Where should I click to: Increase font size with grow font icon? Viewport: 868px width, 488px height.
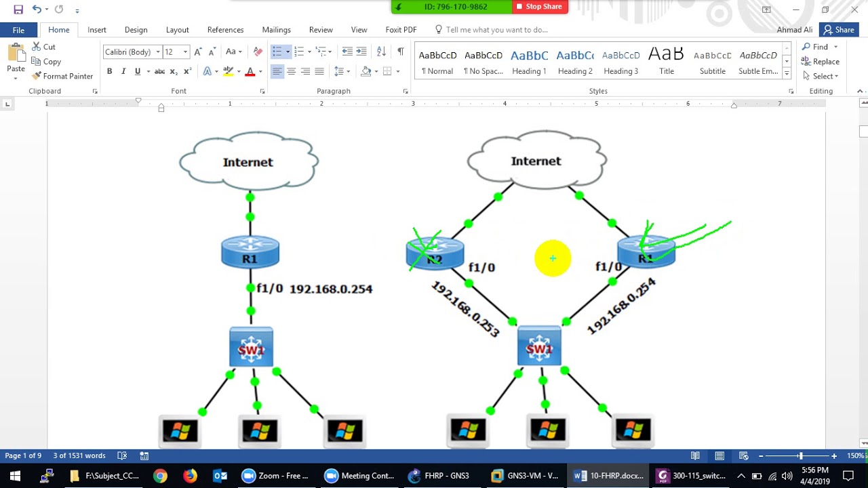pos(198,52)
